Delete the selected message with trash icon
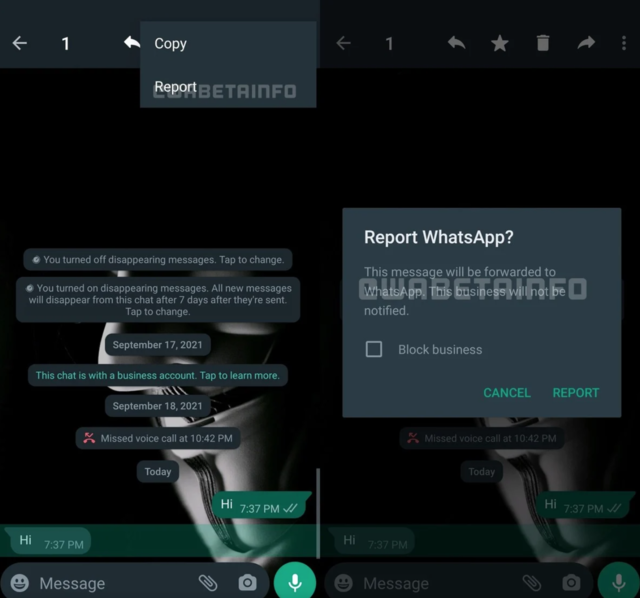 543,43
